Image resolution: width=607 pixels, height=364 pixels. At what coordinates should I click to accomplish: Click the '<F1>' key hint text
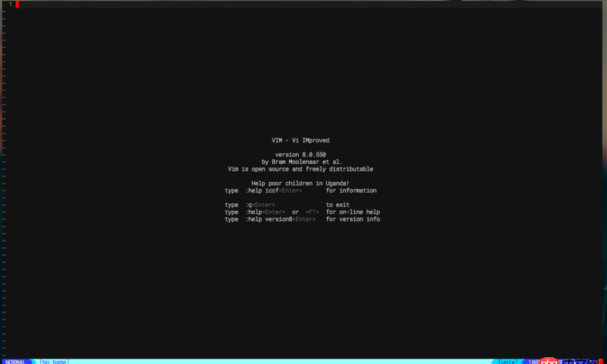[x=312, y=212]
